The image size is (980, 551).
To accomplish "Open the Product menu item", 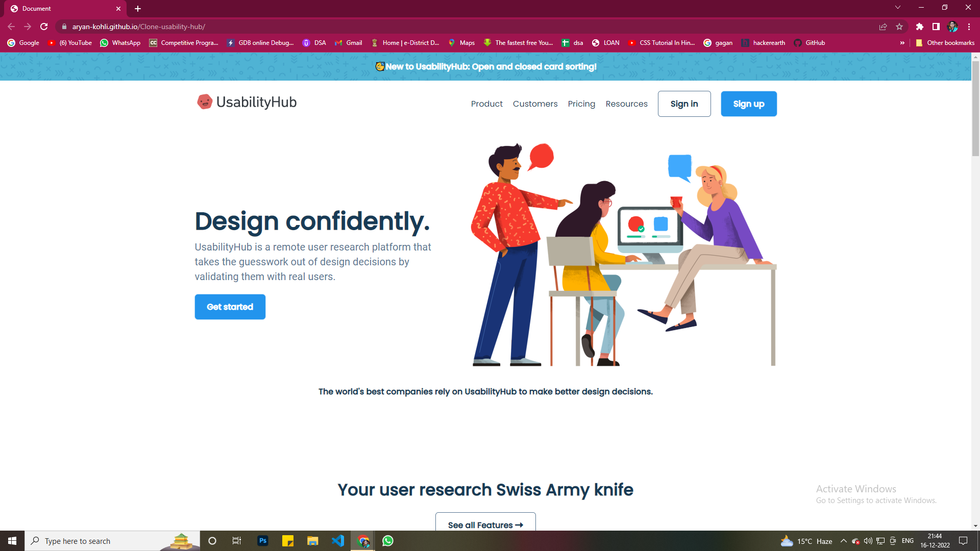I will point(486,104).
